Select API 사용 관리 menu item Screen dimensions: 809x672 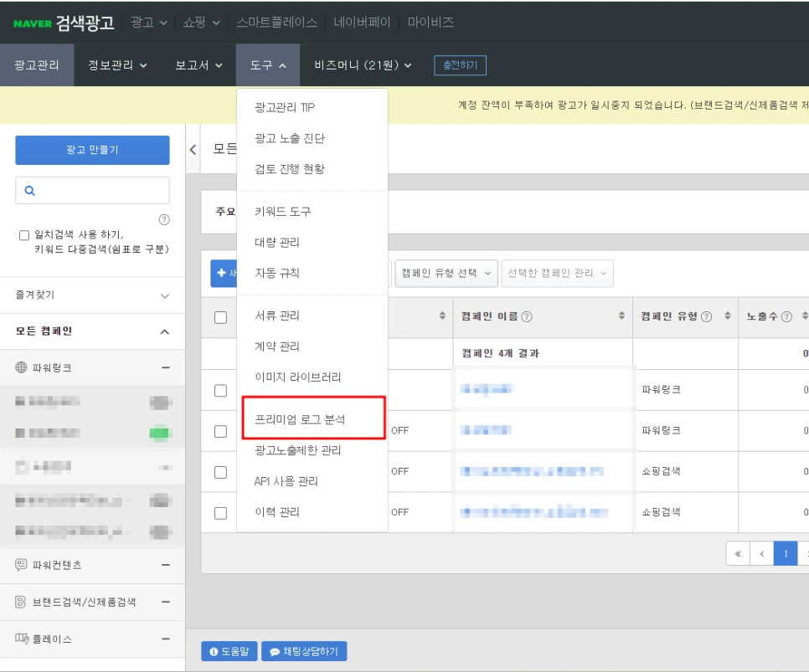(x=286, y=481)
